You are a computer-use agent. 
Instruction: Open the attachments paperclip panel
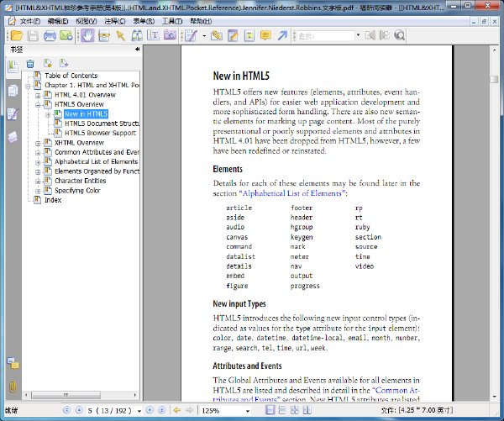coord(13,387)
